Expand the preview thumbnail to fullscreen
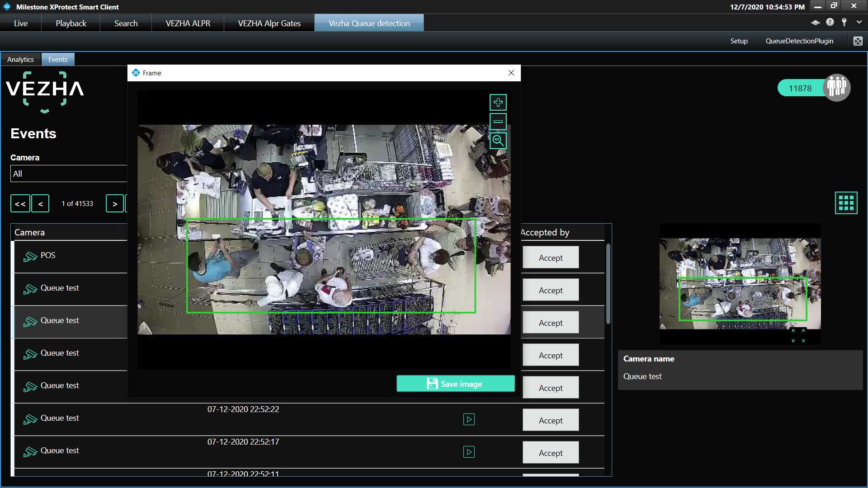 [x=798, y=335]
